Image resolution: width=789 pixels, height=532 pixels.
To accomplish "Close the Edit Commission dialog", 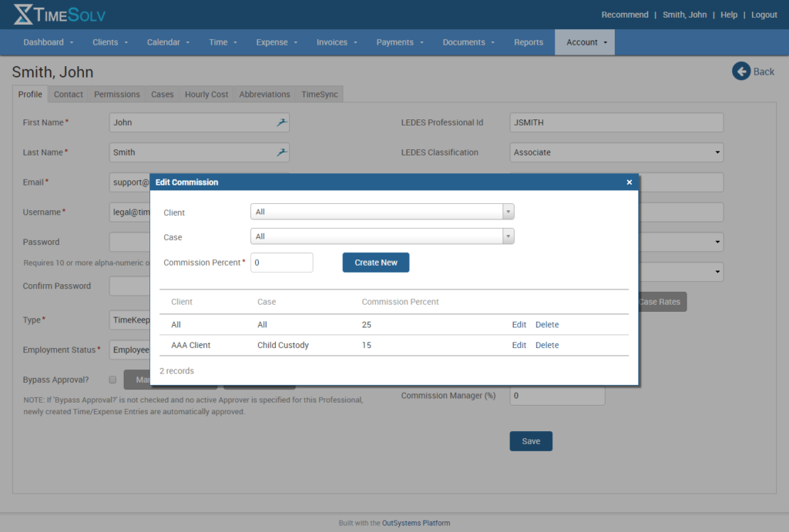I will [x=630, y=182].
